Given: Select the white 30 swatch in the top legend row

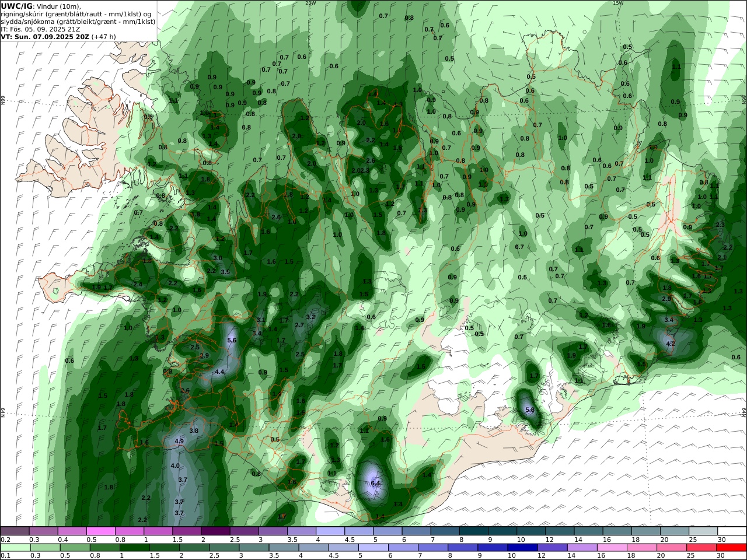Looking at the screenshot, I should tap(731, 531).
